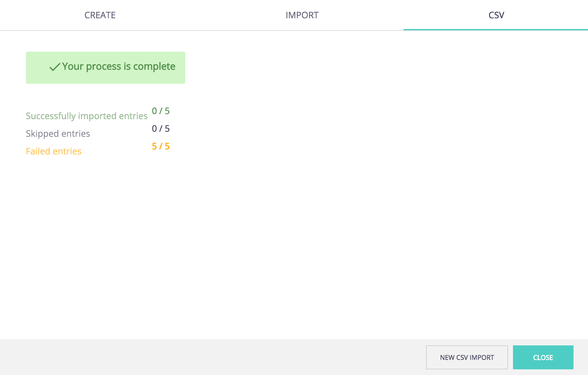Click the dark 0 / 5 skipped count
This screenshot has width=588, height=375.
point(161,129)
